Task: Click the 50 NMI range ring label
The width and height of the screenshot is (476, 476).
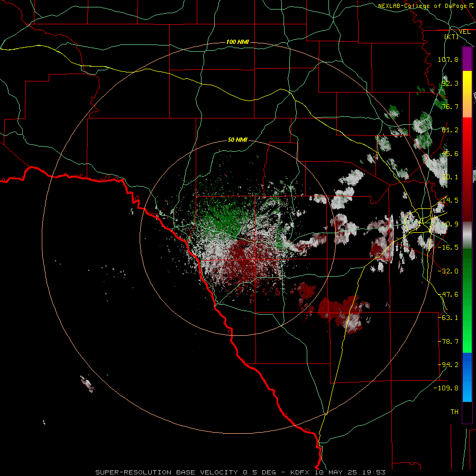Action: pos(237,140)
